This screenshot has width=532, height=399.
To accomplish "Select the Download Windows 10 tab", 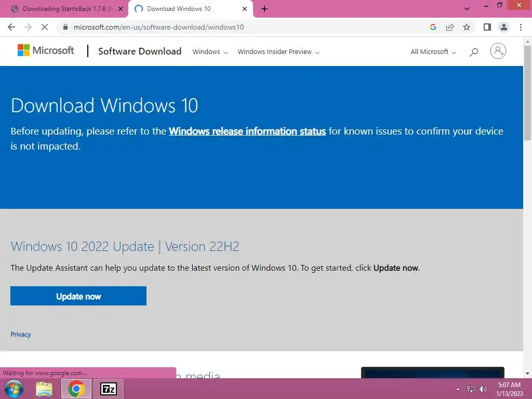I will click(x=190, y=9).
